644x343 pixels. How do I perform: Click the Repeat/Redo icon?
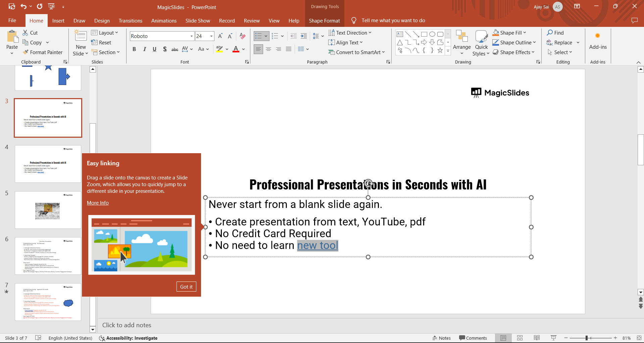click(x=40, y=6)
